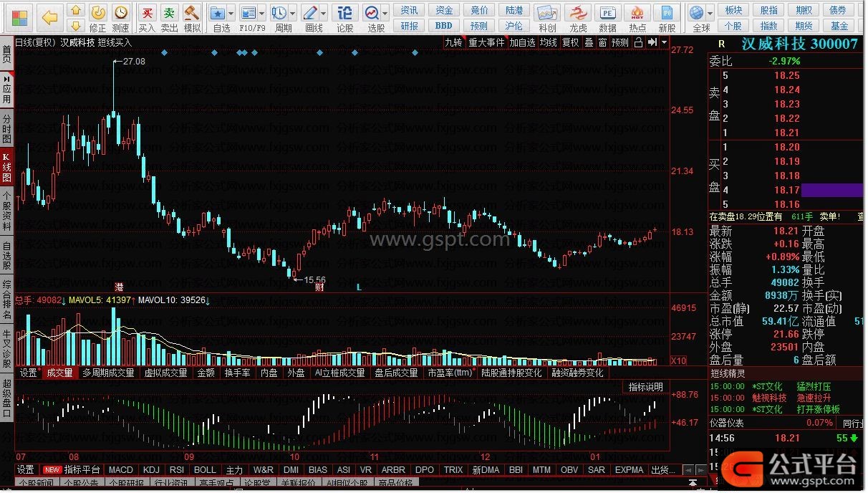Click the BBD button
Viewport: 868px width, 493px height.
tap(444, 26)
